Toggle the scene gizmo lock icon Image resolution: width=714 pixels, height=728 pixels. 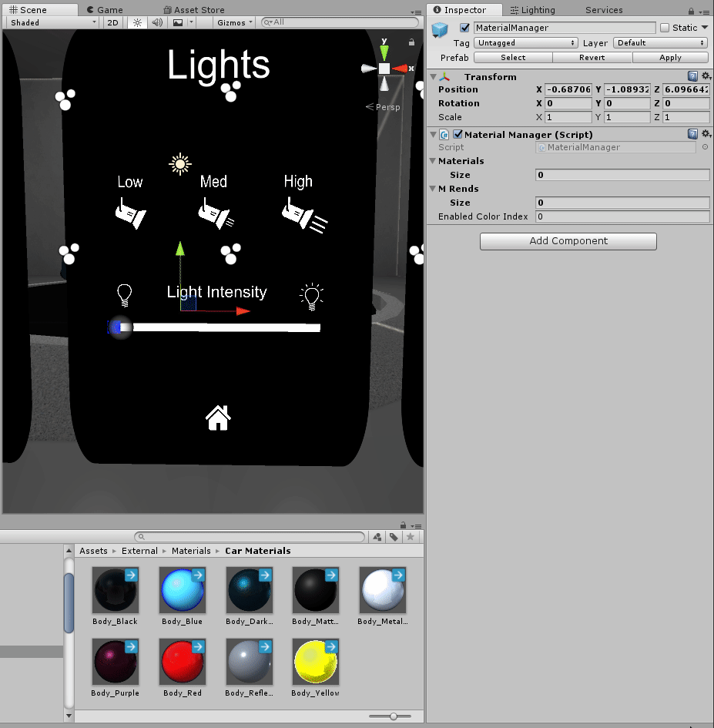coord(411,42)
